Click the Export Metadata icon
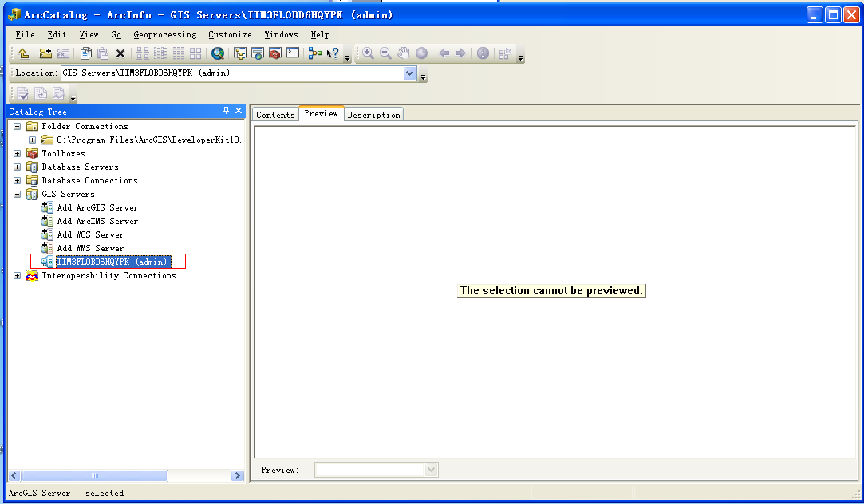Viewport: 864px width, 504px height. click(41, 93)
